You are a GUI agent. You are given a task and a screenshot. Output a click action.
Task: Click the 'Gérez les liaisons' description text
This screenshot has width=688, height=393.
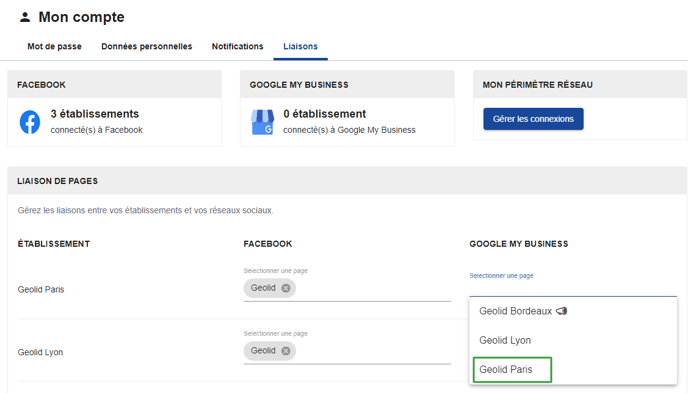pyautogui.click(x=145, y=211)
